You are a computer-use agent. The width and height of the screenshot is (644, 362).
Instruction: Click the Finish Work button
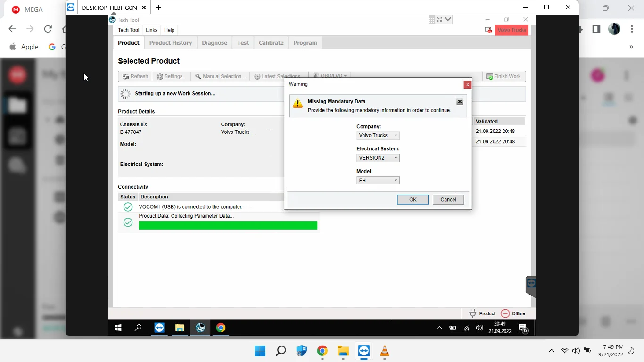click(x=504, y=76)
